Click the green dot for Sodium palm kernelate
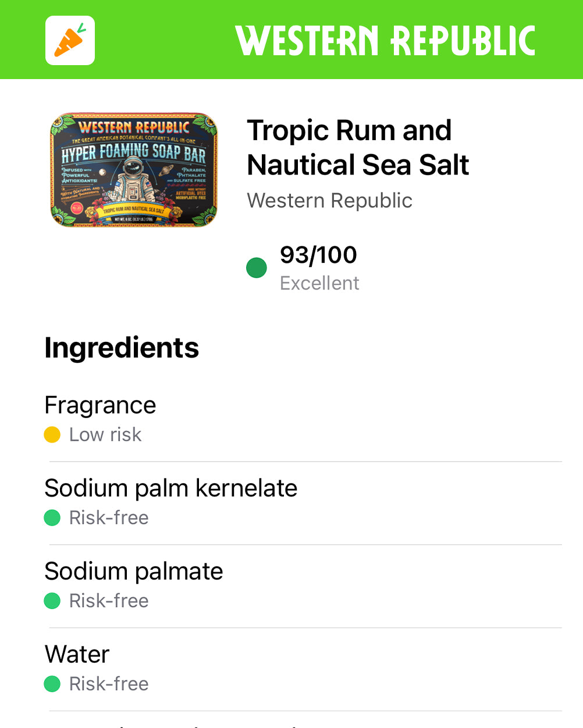Screen dimensions: 583x728 point(52,518)
